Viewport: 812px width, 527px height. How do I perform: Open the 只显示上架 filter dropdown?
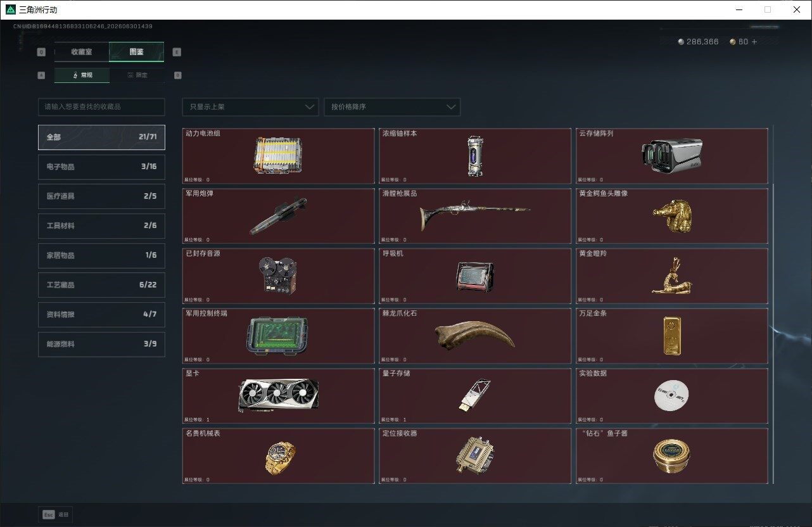point(250,107)
